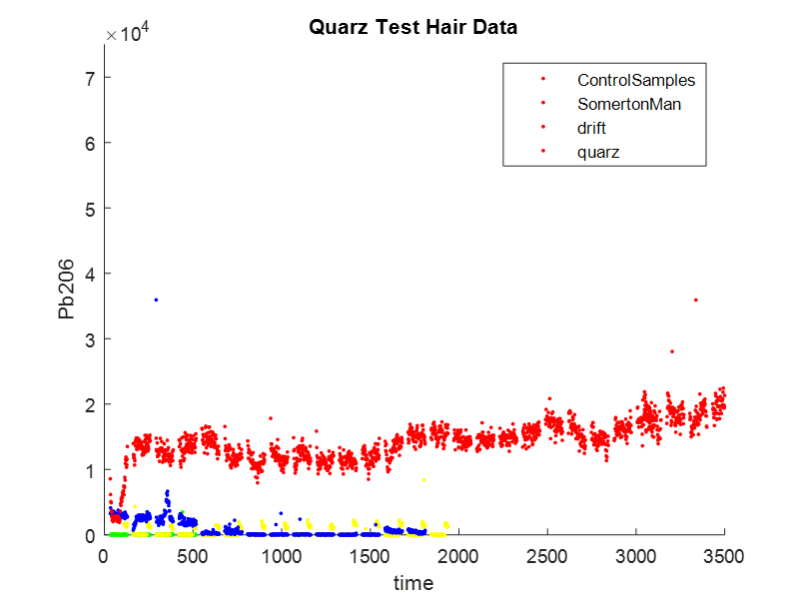Click the highest red outlier near time 3300
Screen dimensions: 800x600
pos(695,300)
